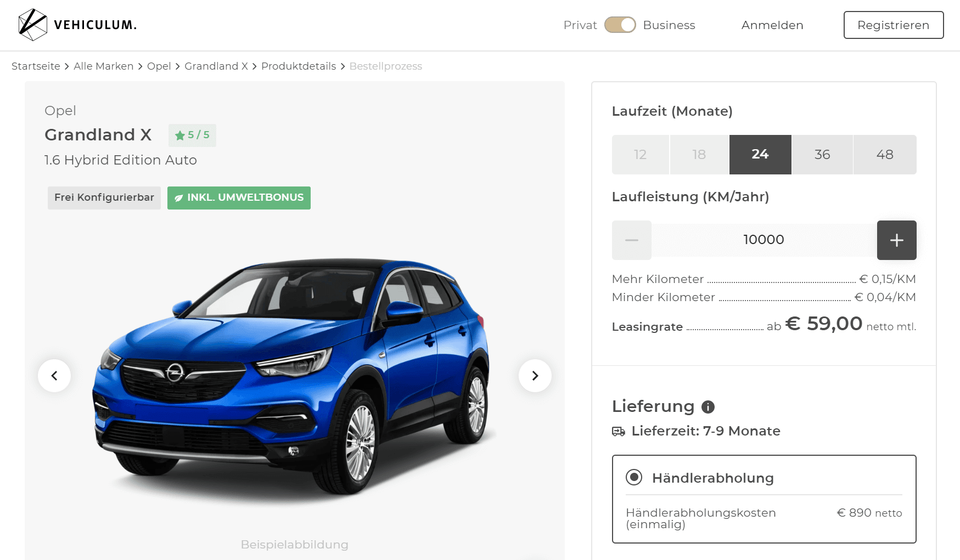Select 36 months Laufzeit
Viewport: 960px width, 560px height.
pos(822,155)
